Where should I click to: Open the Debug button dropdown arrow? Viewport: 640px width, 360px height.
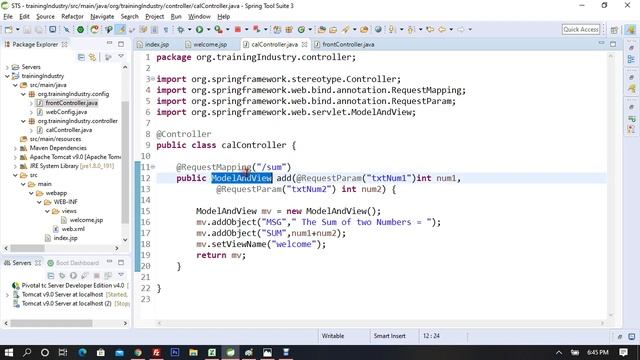[189, 29]
